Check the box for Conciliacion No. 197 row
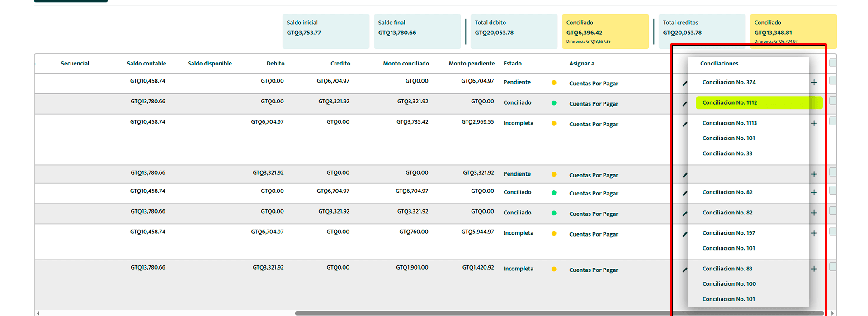Screen dimensions: 868x316 point(833,231)
